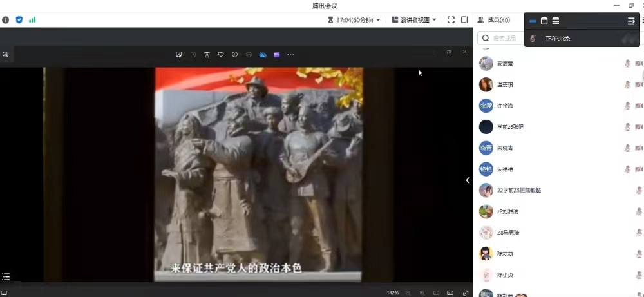Viewport: 644px width, 297px height.
Task: Open the blue security shield status
Action: point(19,20)
